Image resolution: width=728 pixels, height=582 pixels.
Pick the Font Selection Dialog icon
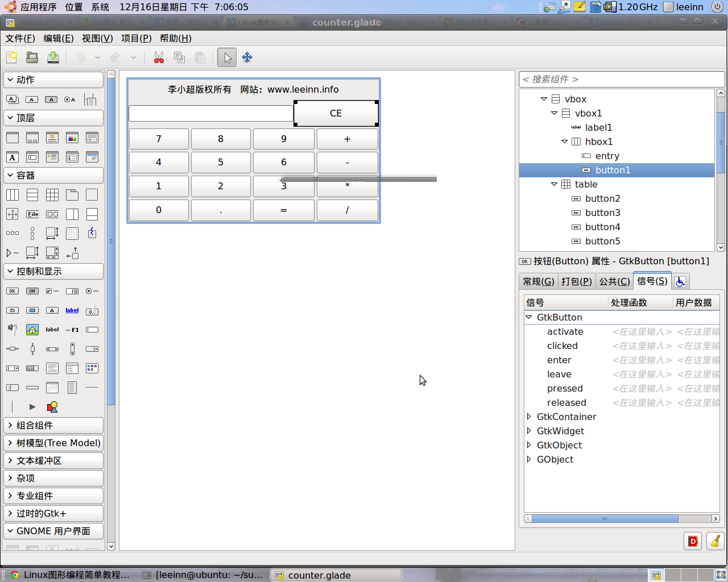13,157
